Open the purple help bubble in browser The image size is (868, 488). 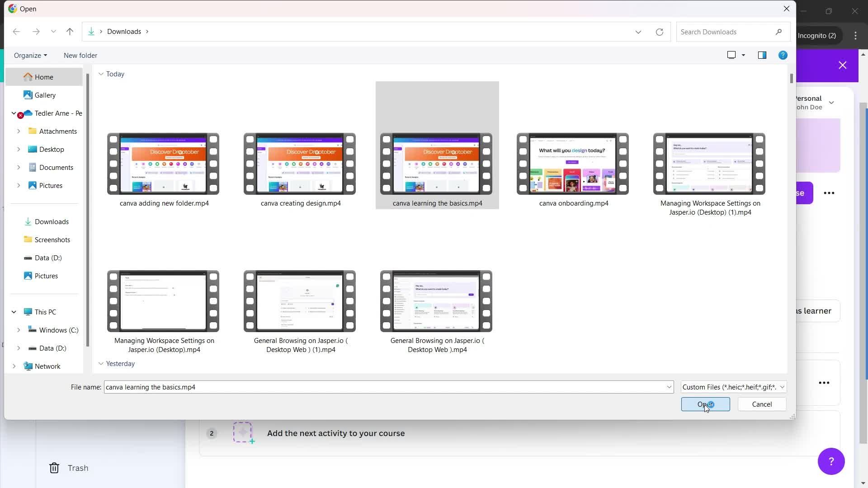pos(831,461)
